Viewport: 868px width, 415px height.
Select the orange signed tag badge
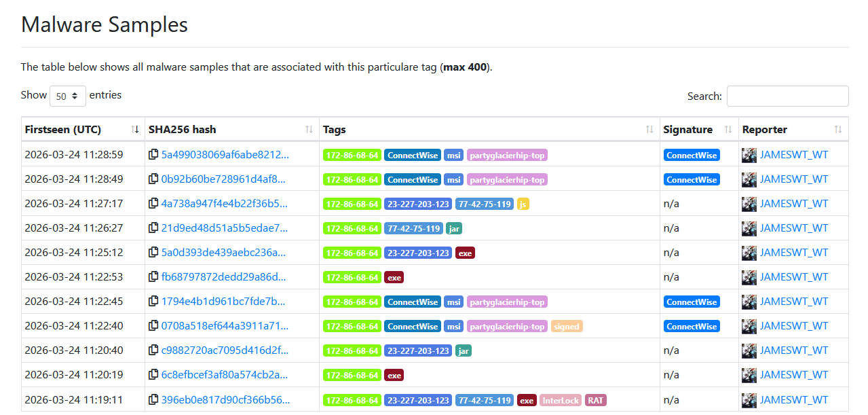point(567,327)
